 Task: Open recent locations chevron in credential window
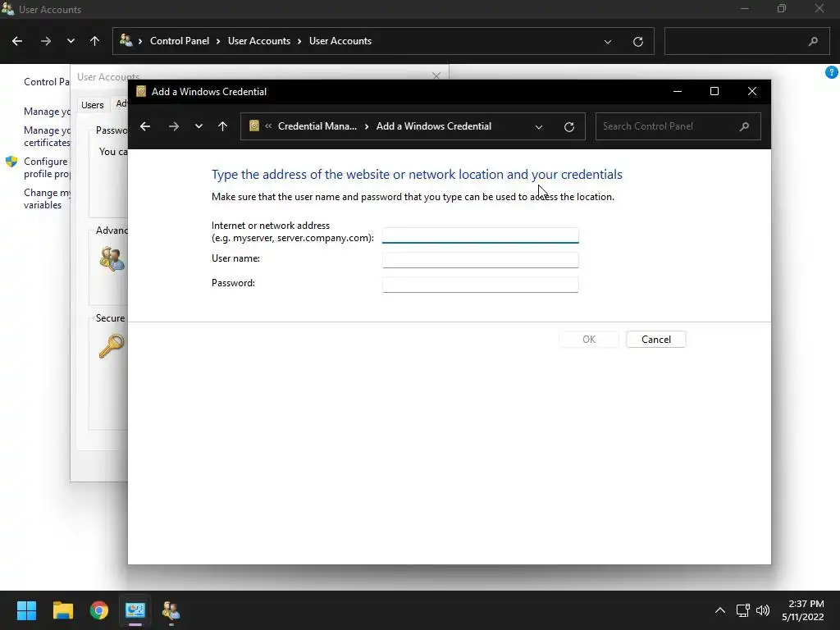click(199, 126)
